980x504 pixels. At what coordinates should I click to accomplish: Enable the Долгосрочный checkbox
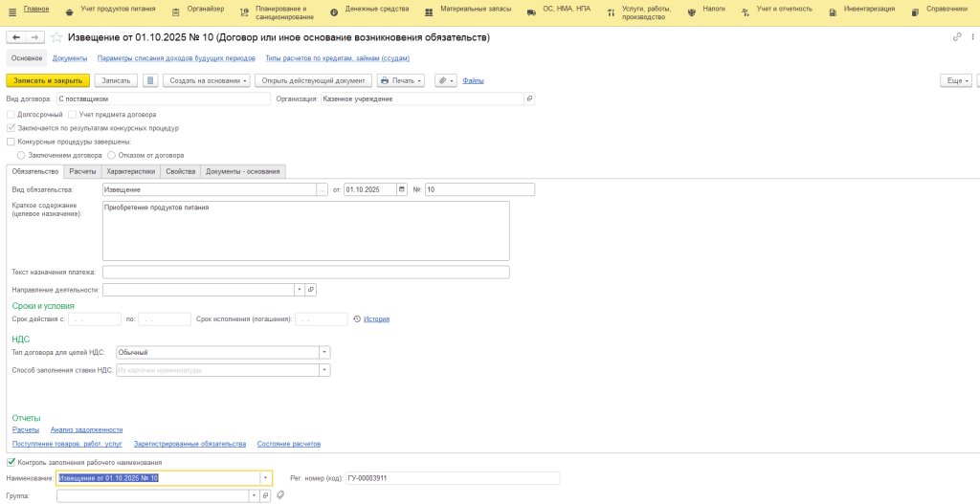coord(11,114)
